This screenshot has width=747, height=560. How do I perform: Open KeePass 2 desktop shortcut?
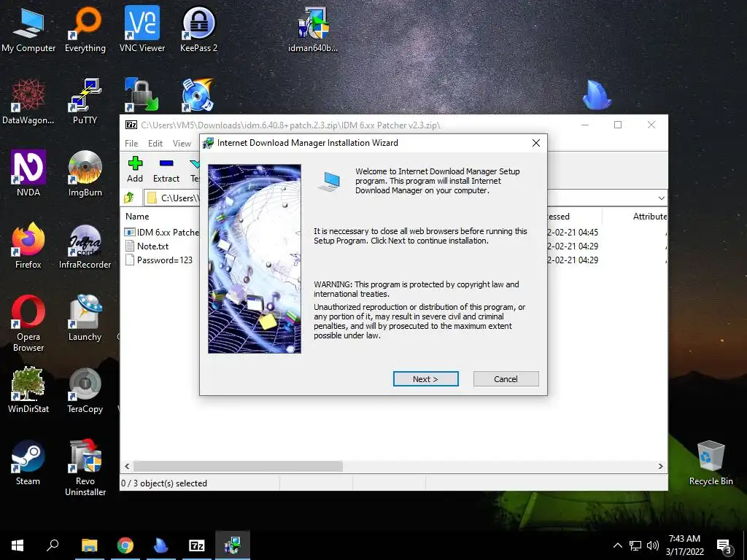[x=198, y=29]
